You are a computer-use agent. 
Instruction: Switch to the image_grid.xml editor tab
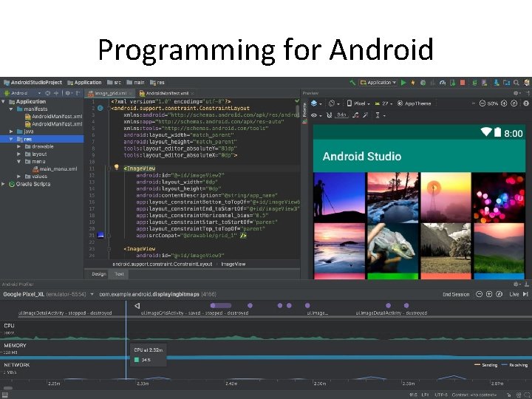pos(109,93)
